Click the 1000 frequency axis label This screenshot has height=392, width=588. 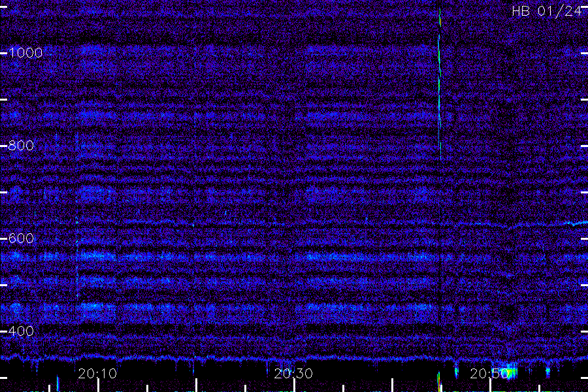25,53
